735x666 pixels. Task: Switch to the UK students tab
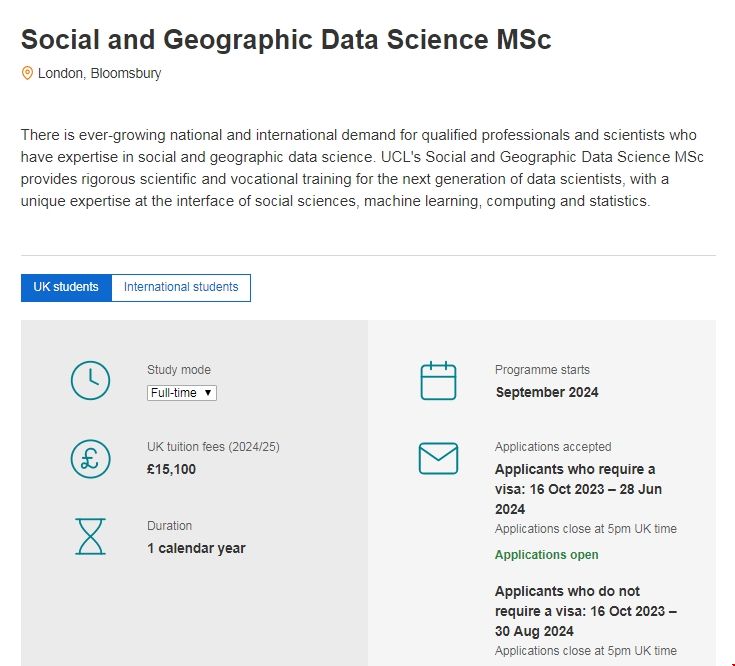pyautogui.click(x=66, y=287)
